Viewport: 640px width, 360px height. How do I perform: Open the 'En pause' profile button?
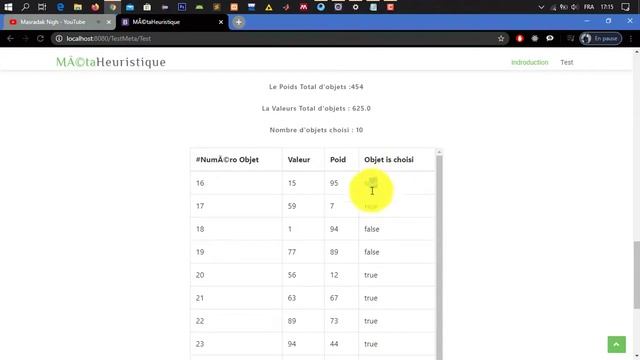600,38
